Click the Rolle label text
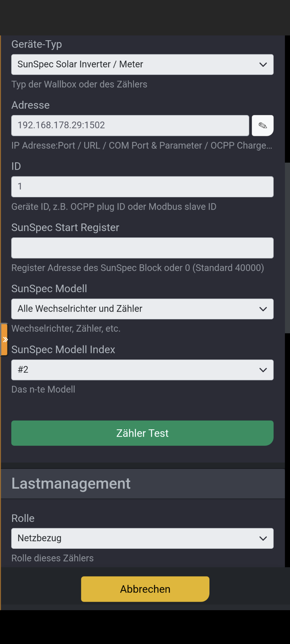The image size is (290, 644). [x=23, y=518]
